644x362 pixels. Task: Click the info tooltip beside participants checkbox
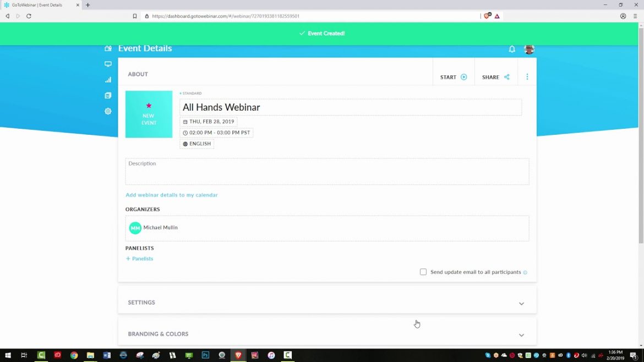pyautogui.click(x=525, y=272)
